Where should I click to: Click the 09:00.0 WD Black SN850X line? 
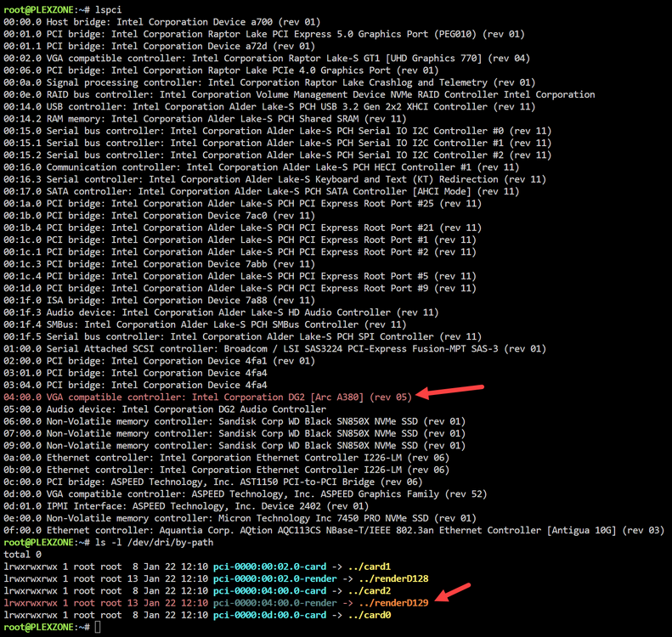[x=234, y=446]
